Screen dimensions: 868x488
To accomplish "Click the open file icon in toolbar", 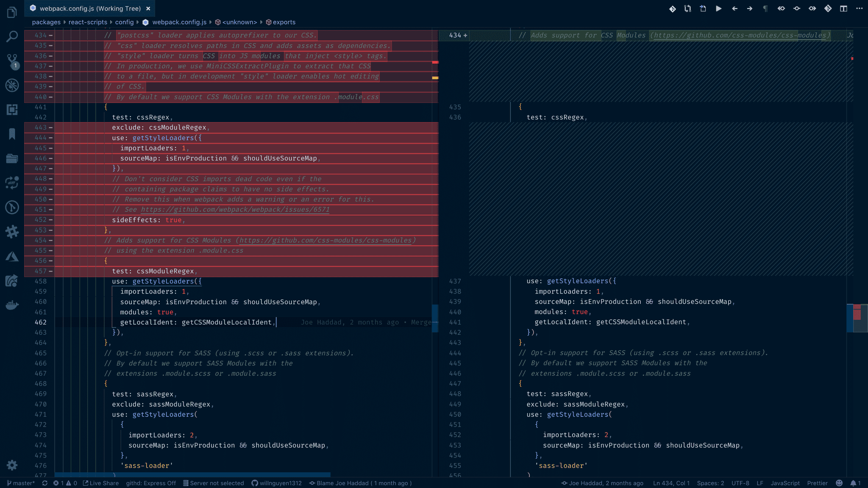I will point(703,8).
